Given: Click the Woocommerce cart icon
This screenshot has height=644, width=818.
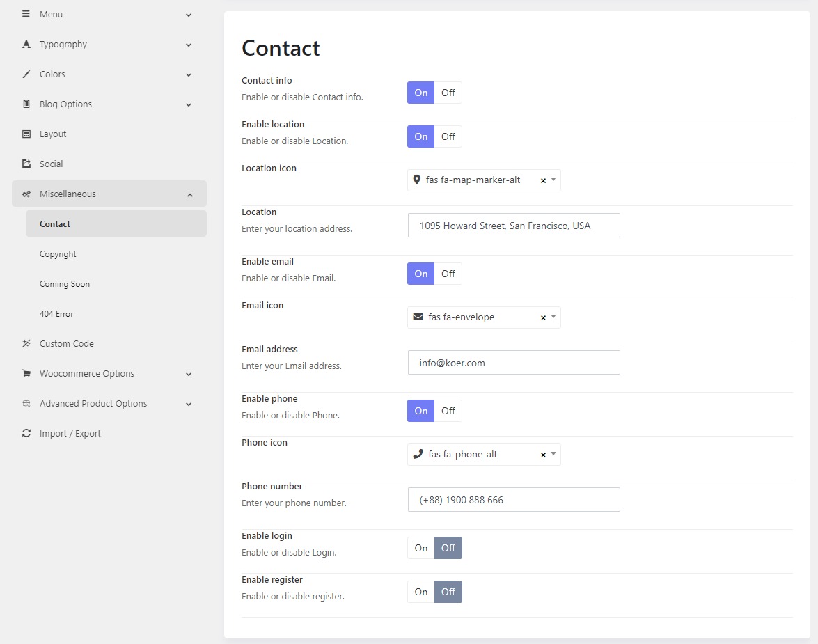Looking at the screenshot, I should pos(26,373).
